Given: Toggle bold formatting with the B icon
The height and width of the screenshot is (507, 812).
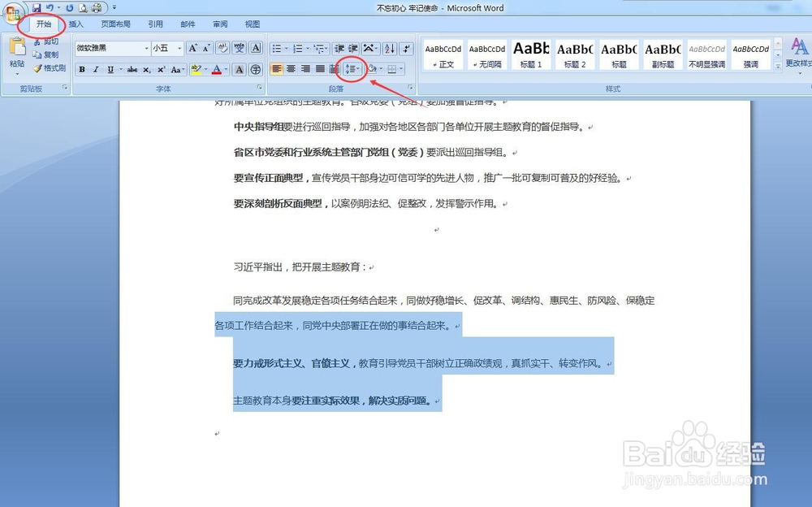Looking at the screenshot, I should (x=81, y=68).
